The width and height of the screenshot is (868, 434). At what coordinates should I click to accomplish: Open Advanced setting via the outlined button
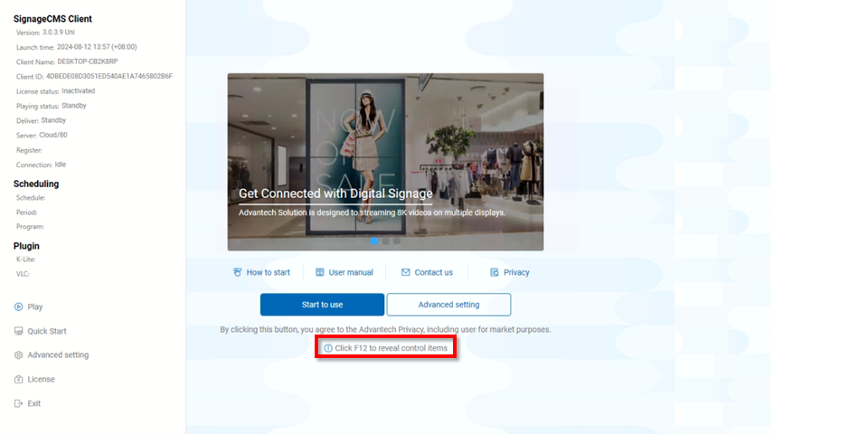(x=448, y=305)
